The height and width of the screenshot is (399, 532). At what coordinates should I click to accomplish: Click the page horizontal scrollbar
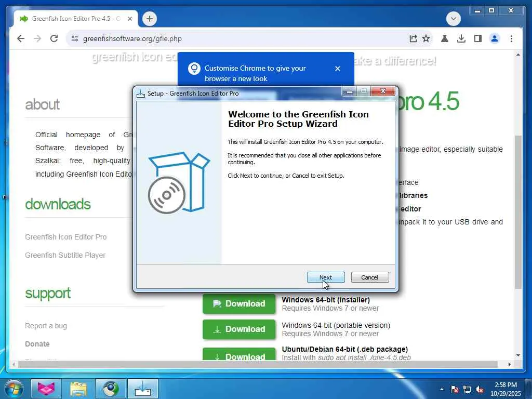point(258,364)
